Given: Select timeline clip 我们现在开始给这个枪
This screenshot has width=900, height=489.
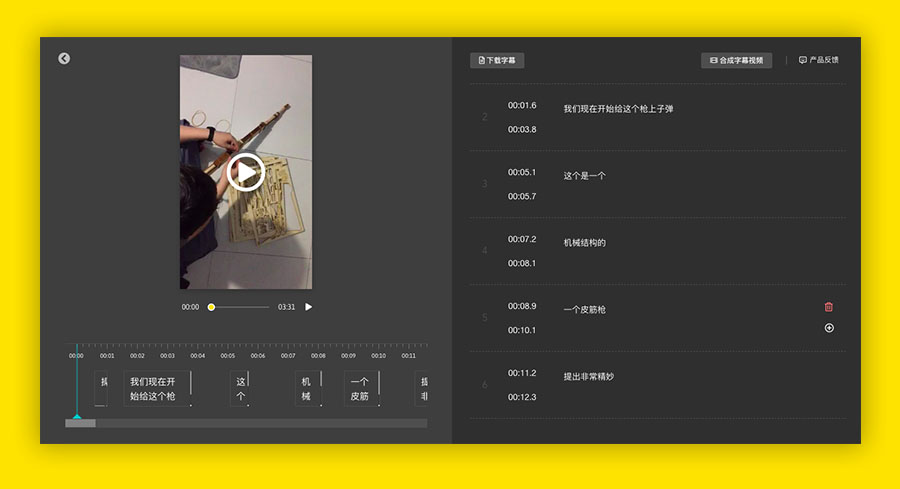Looking at the screenshot, I should (x=157, y=389).
